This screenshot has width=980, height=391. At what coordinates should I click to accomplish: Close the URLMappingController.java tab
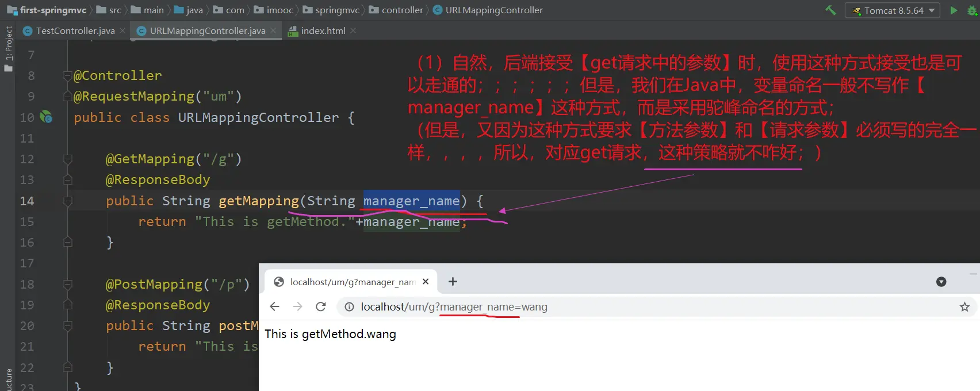273,30
